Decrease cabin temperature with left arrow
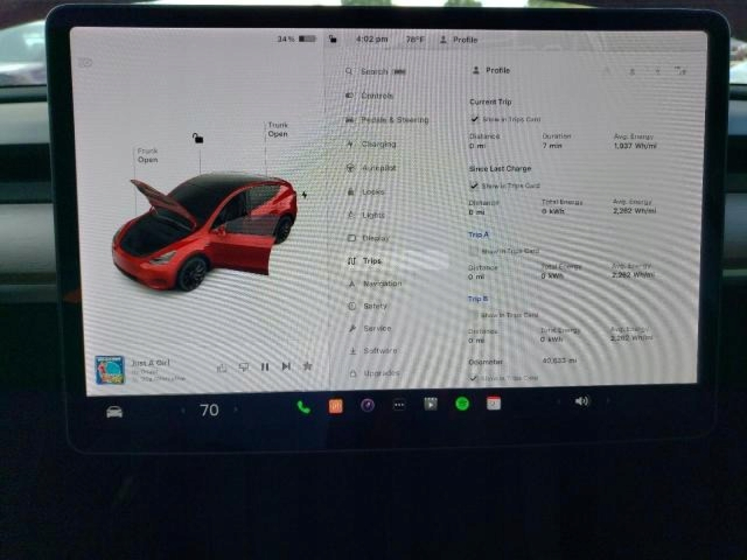The width and height of the screenshot is (747, 560). point(183,411)
